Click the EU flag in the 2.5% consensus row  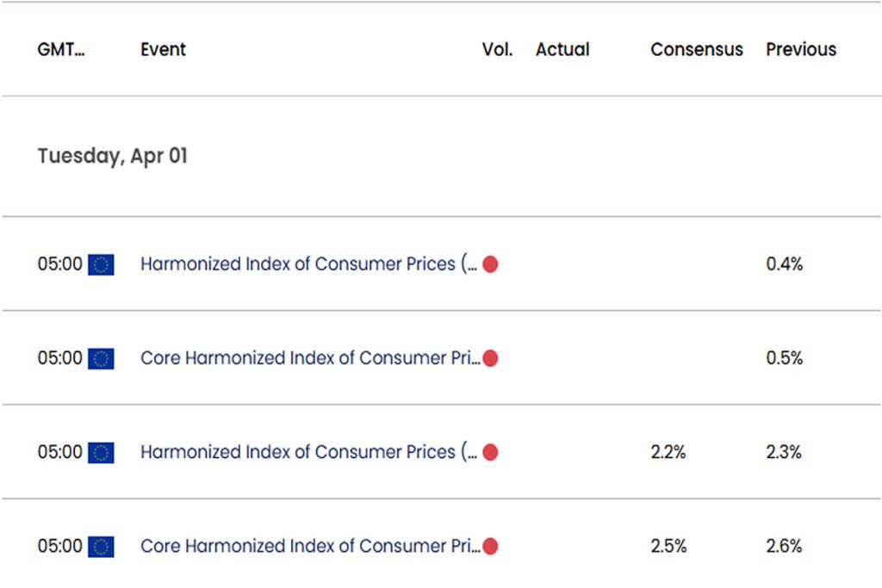point(101,547)
